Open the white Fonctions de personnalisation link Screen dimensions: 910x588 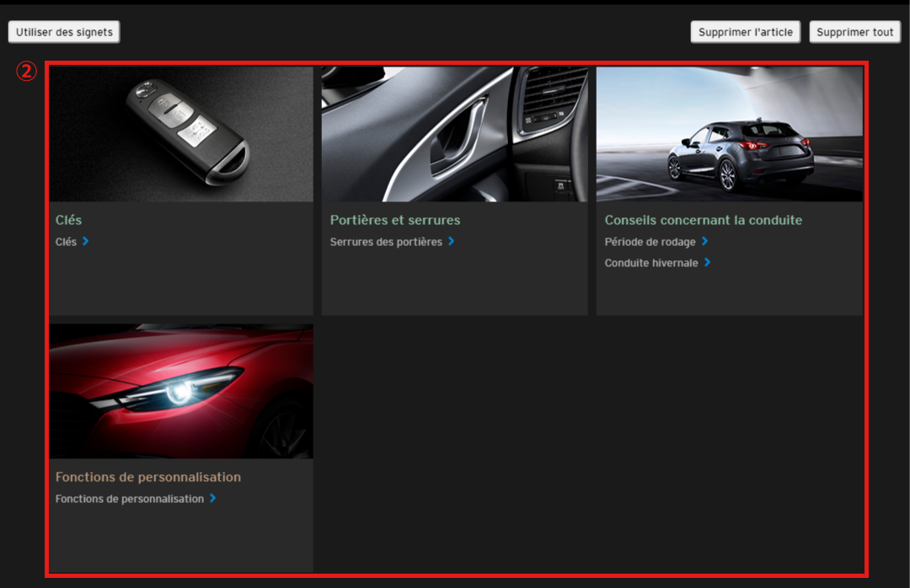[130, 499]
